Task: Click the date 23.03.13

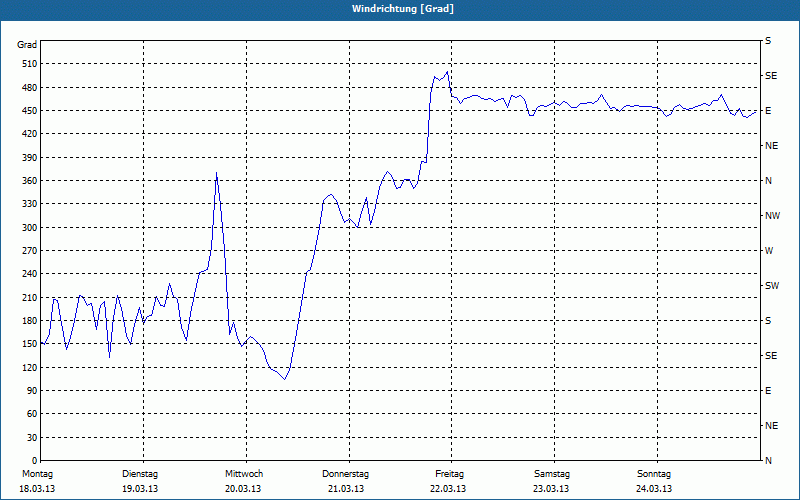Action: pyautogui.click(x=551, y=489)
